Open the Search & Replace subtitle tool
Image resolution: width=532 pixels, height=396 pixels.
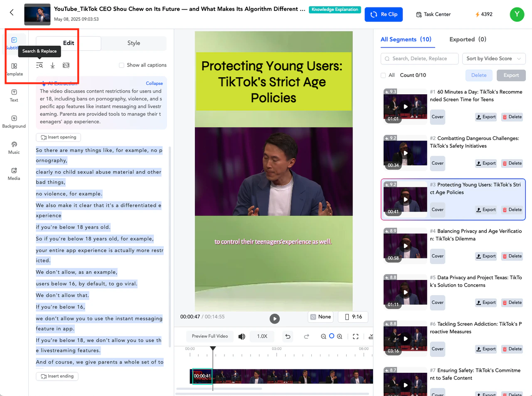(x=39, y=65)
